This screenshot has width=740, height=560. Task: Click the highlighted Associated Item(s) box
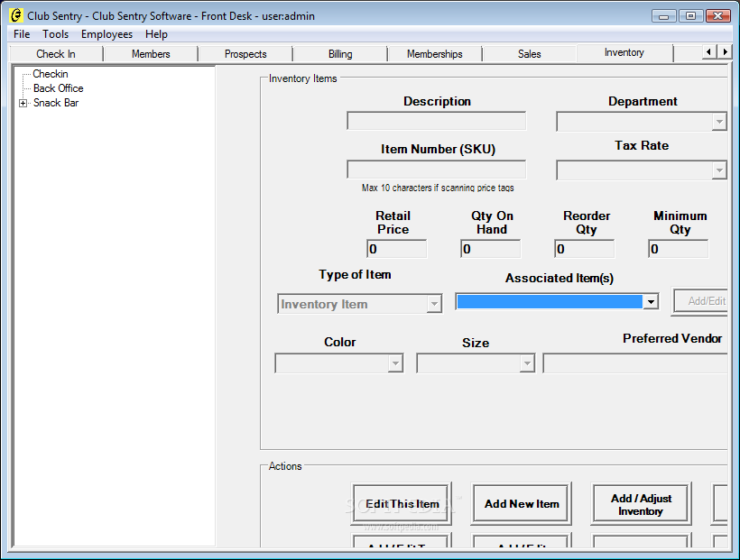tap(550, 301)
